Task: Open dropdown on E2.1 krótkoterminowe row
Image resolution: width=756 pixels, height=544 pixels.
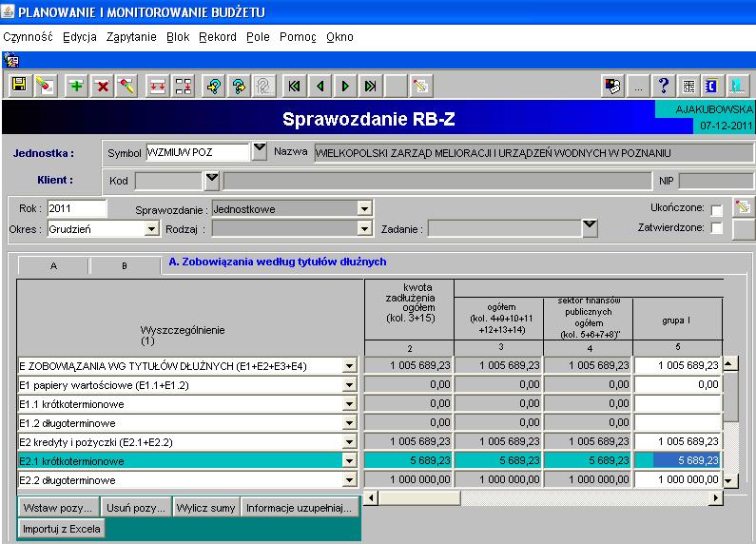Action: [x=350, y=461]
